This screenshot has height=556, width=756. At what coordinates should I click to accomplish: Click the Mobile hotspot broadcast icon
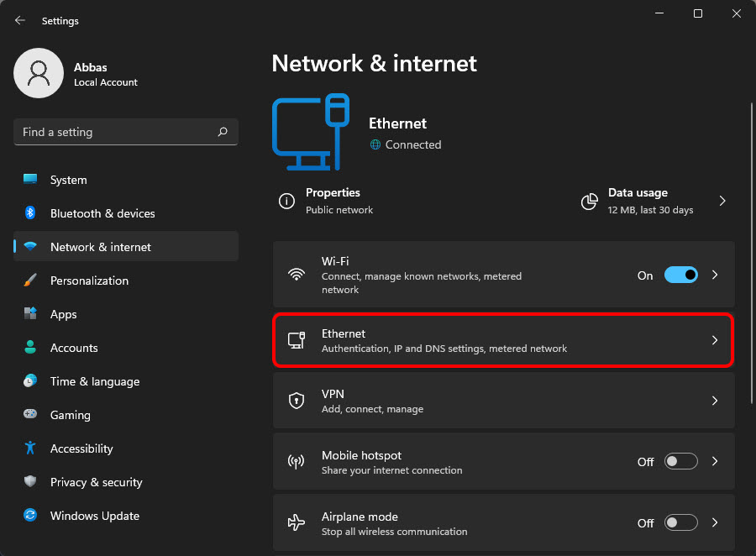(x=296, y=461)
